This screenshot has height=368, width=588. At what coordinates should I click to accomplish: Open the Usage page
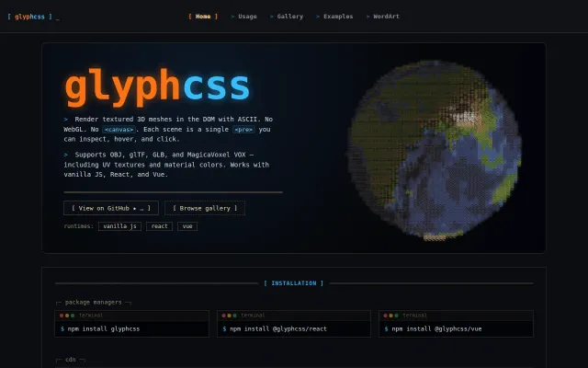(243, 17)
